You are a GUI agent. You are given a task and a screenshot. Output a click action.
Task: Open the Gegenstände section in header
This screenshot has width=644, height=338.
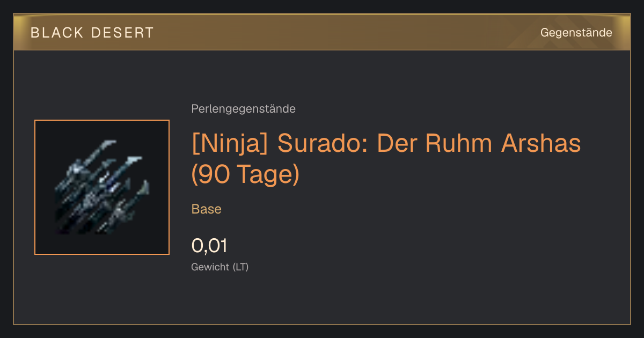click(576, 33)
